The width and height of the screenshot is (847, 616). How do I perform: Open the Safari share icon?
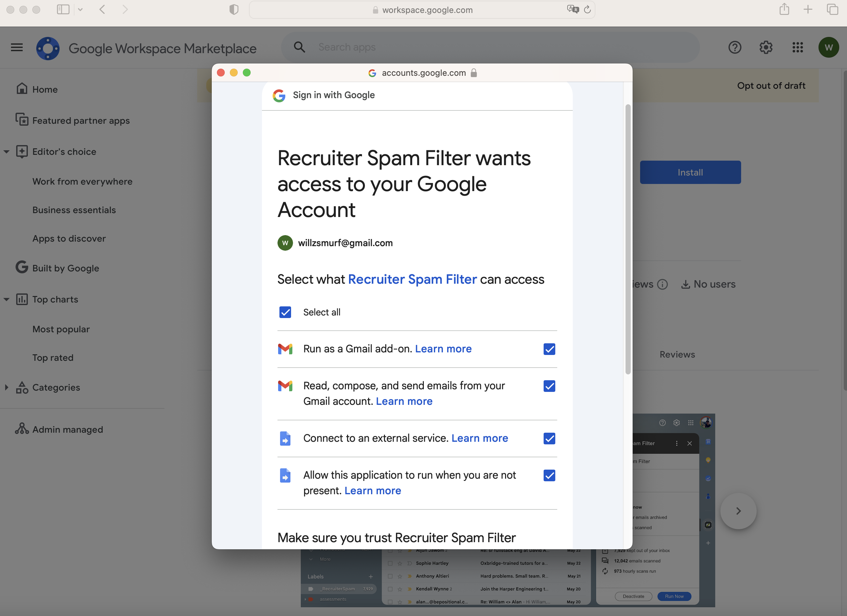coord(784,9)
